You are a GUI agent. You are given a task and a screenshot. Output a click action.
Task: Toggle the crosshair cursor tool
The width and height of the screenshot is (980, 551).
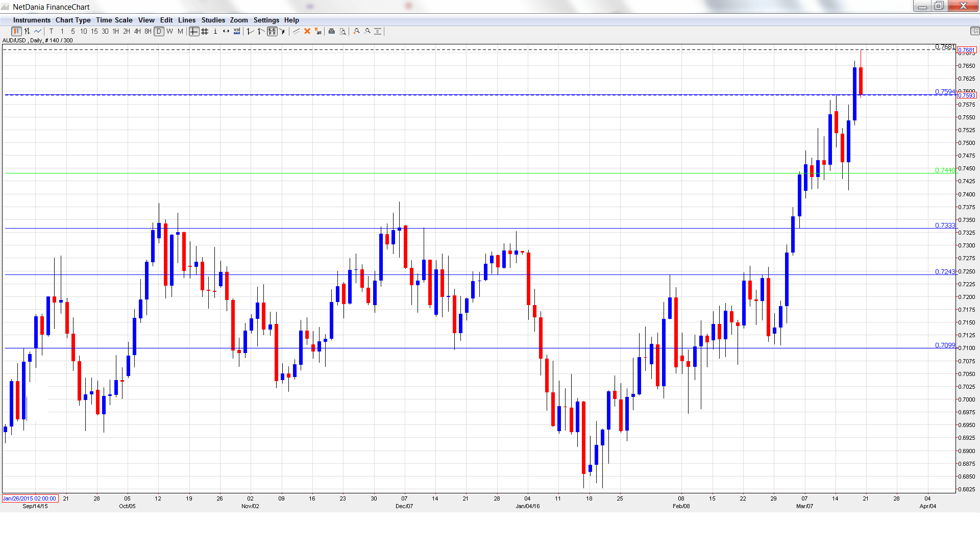pos(194,32)
